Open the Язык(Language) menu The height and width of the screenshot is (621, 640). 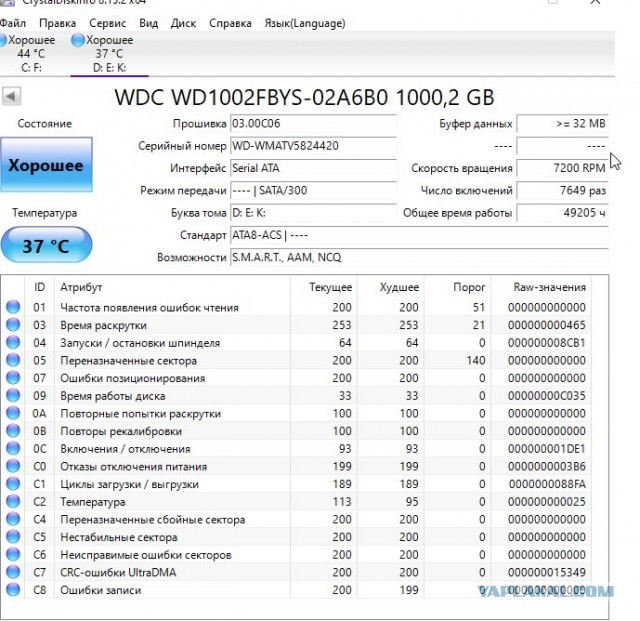tap(305, 23)
